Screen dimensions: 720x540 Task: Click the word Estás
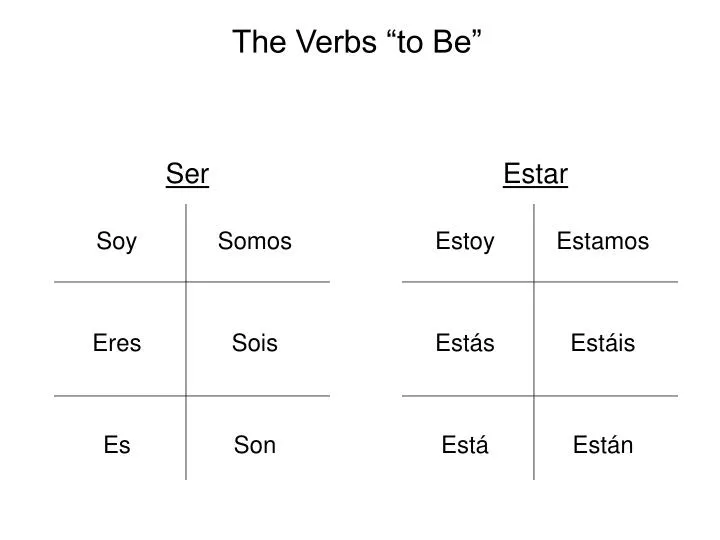pos(465,343)
